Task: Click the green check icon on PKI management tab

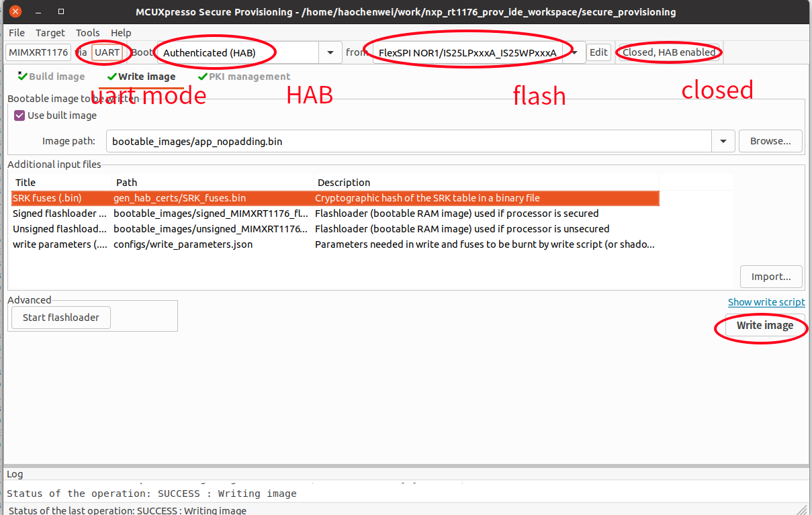Action: pos(202,77)
